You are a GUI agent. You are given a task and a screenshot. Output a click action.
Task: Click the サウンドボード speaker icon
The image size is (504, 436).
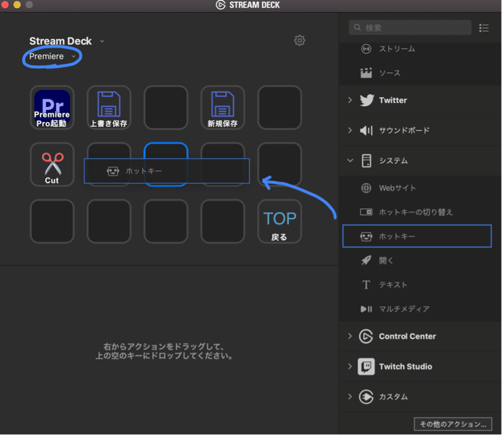(366, 130)
